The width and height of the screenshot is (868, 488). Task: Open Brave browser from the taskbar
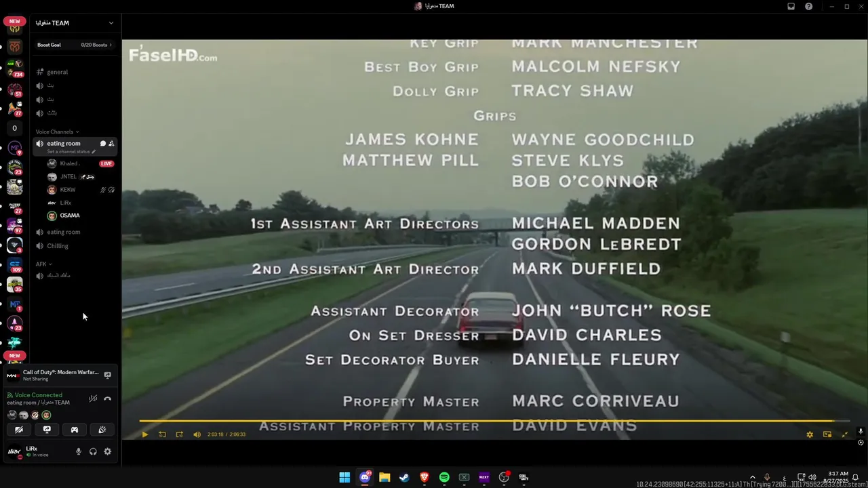[425, 477]
